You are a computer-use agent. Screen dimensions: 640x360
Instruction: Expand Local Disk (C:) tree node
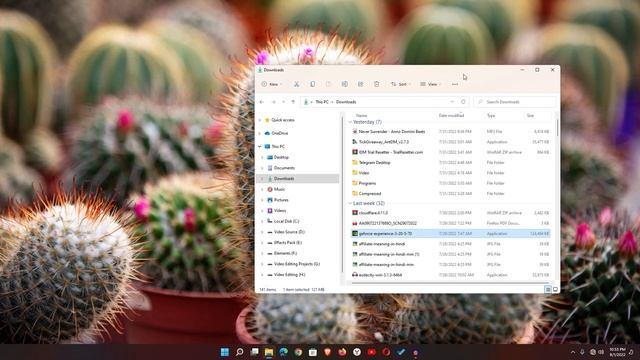point(262,221)
